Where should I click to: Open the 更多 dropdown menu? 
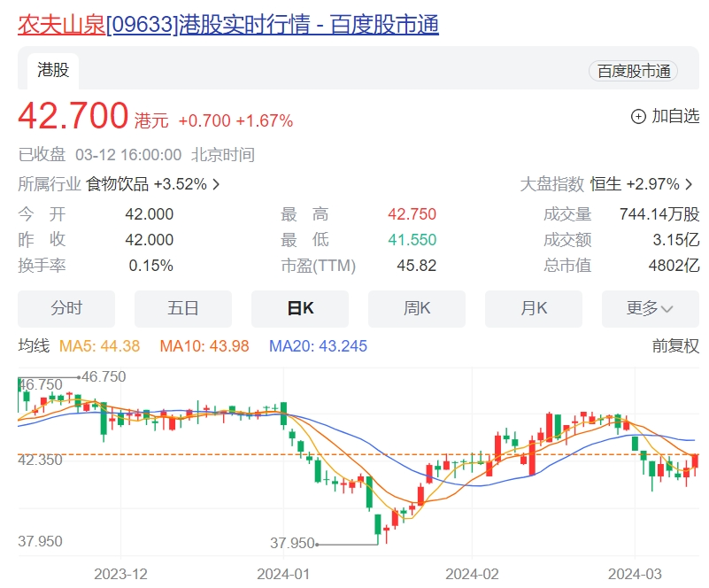click(651, 308)
